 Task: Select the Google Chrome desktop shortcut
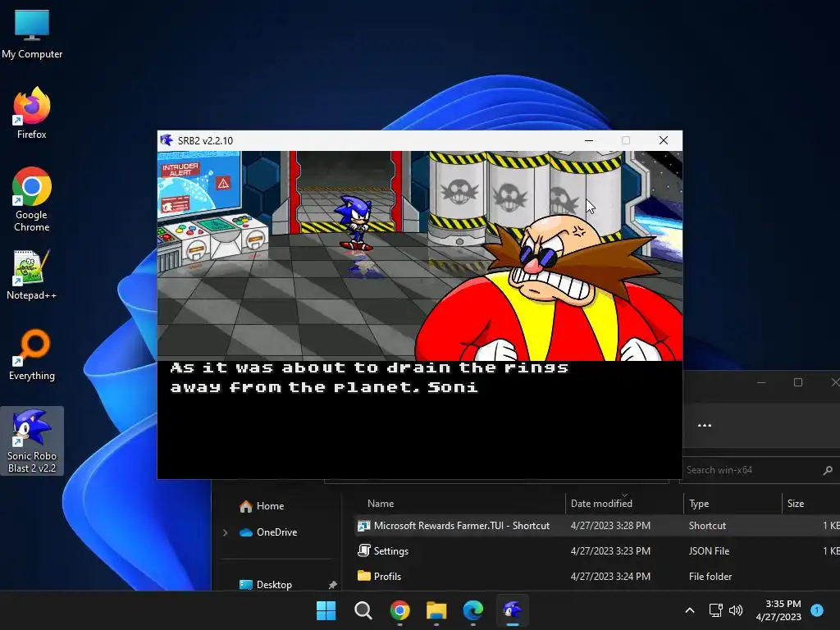(x=32, y=199)
